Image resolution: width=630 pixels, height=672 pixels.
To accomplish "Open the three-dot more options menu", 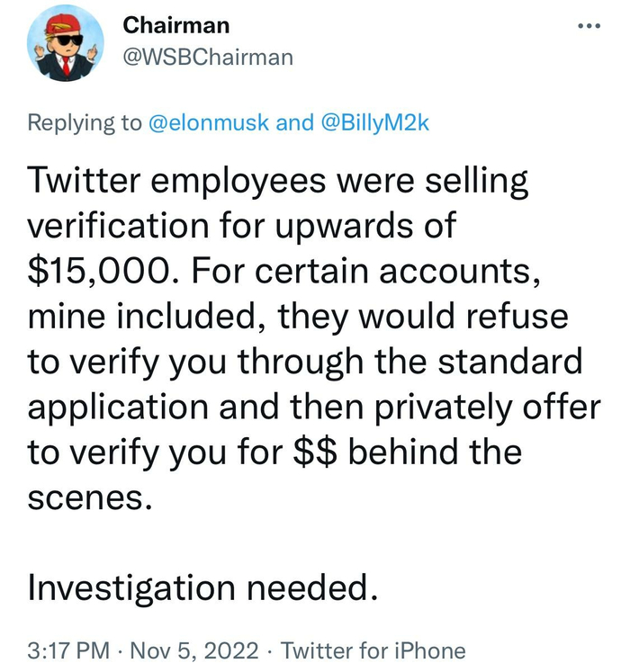I will [x=588, y=25].
